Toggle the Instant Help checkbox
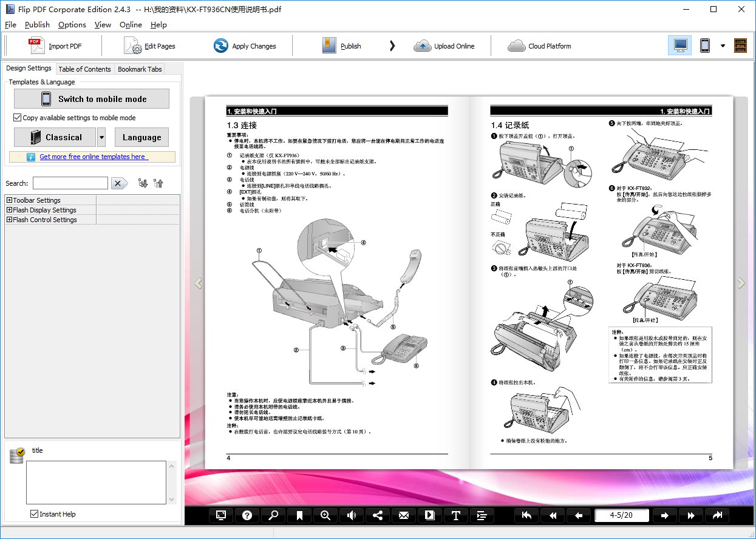The height and width of the screenshot is (539, 756). pos(35,514)
